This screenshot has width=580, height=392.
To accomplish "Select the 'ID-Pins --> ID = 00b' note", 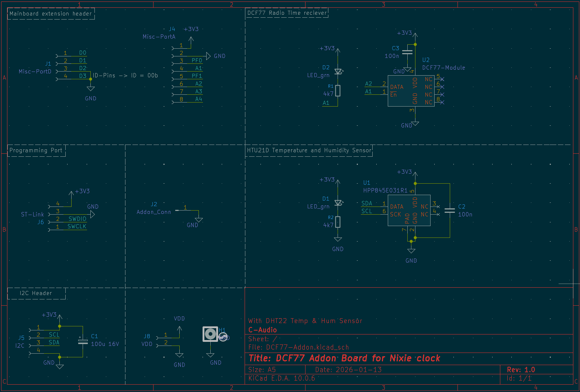I will click(125, 76).
